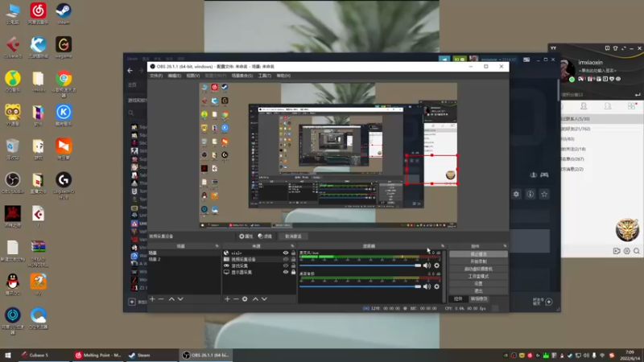Viewport: 644px width, 362px height.
Task: Move source up arrow in Sources panel
Action: (x=255, y=298)
